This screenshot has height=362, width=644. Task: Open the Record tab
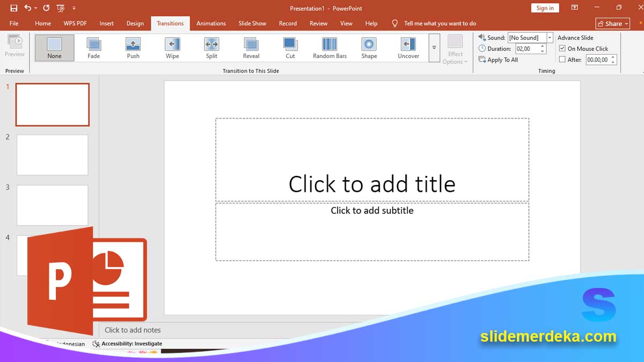pos(288,24)
